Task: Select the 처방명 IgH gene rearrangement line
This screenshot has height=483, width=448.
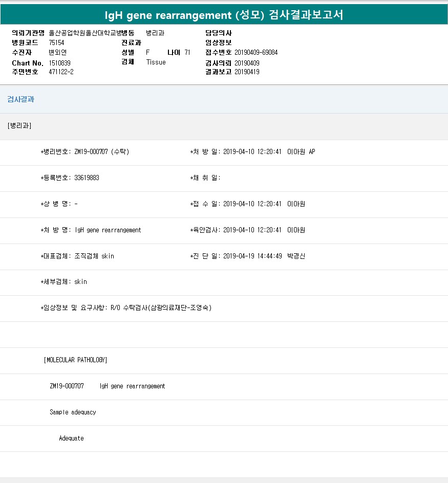Action: (91, 230)
